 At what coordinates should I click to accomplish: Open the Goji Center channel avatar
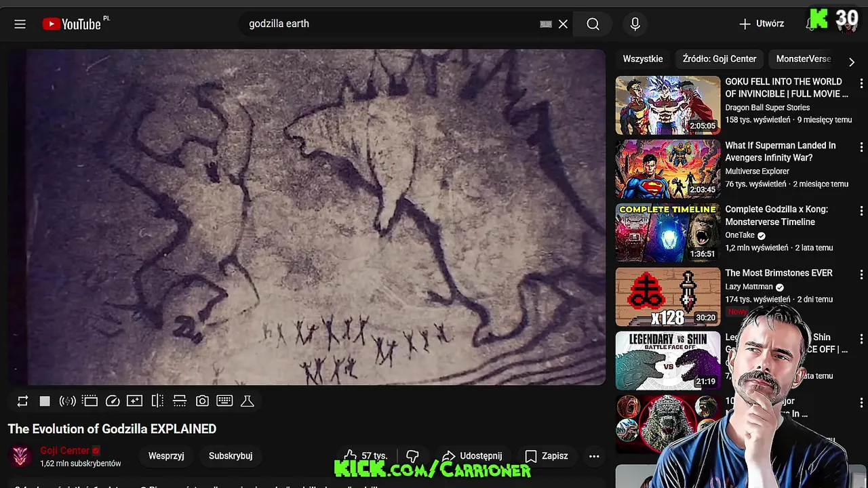pyautogui.click(x=21, y=456)
